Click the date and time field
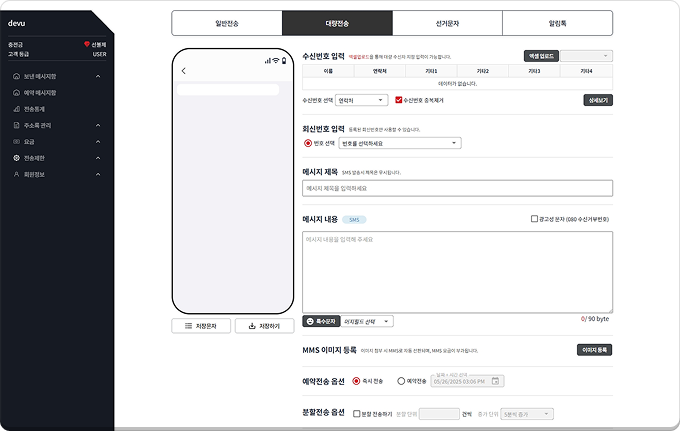The image size is (680, 431). coord(467,382)
